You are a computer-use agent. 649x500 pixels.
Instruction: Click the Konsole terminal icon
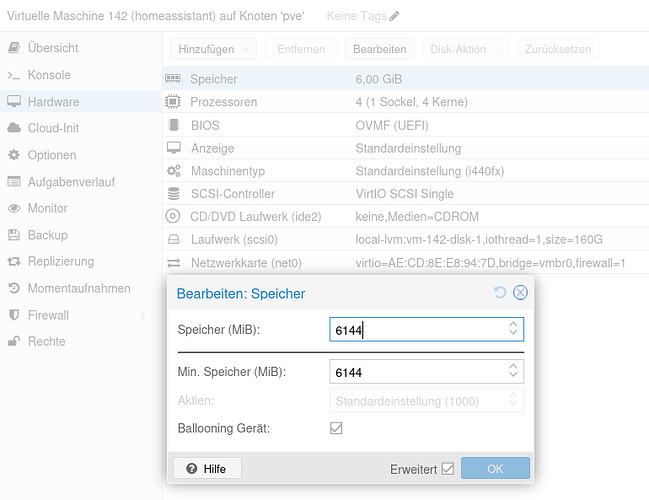click(x=14, y=75)
